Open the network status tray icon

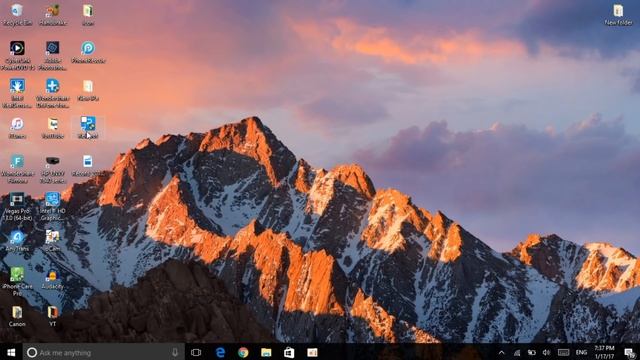(x=517, y=352)
